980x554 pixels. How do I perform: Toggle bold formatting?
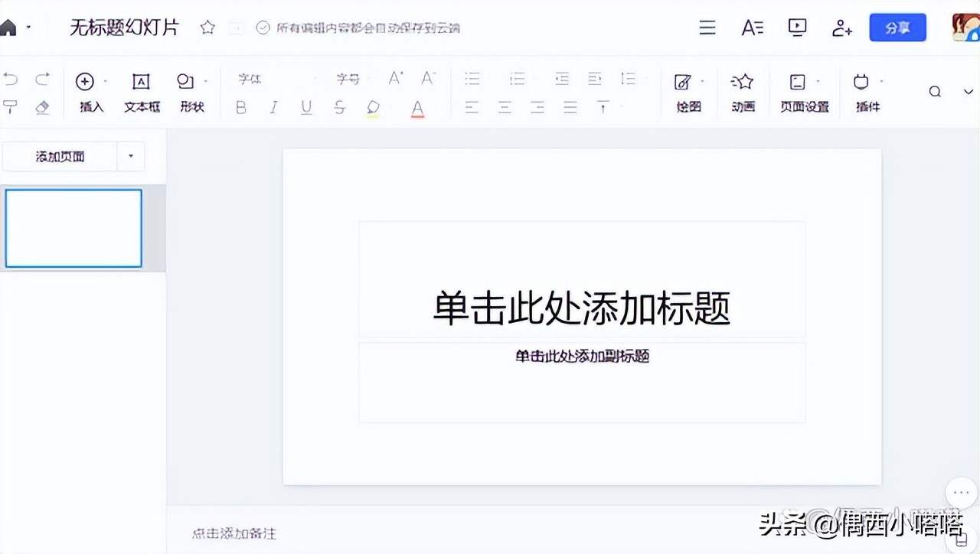pyautogui.click(x=240, y=107)
